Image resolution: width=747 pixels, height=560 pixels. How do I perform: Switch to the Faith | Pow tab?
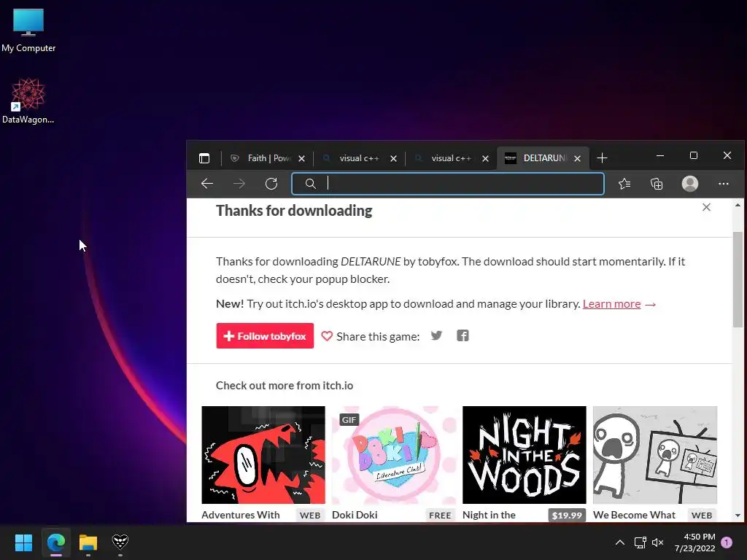click(268, 158)
